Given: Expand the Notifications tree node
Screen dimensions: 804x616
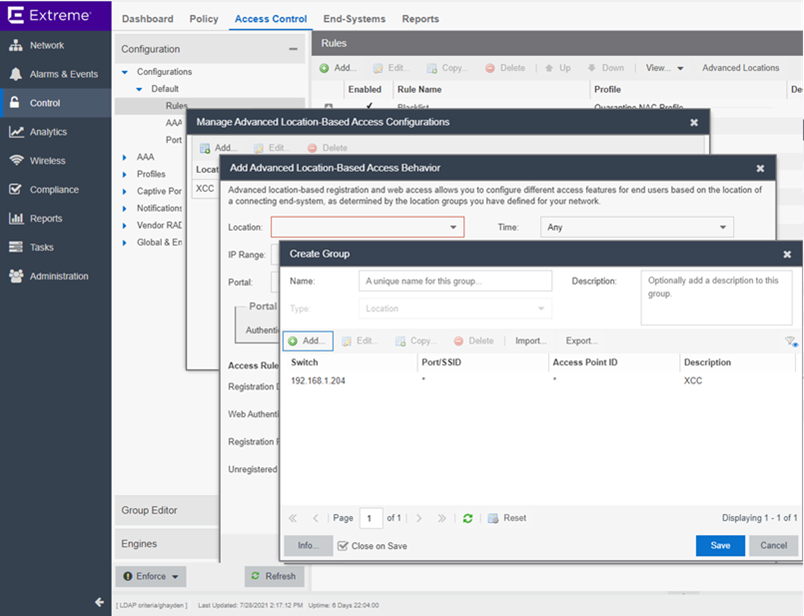Looking at the screenshot, I should [125, 209].
